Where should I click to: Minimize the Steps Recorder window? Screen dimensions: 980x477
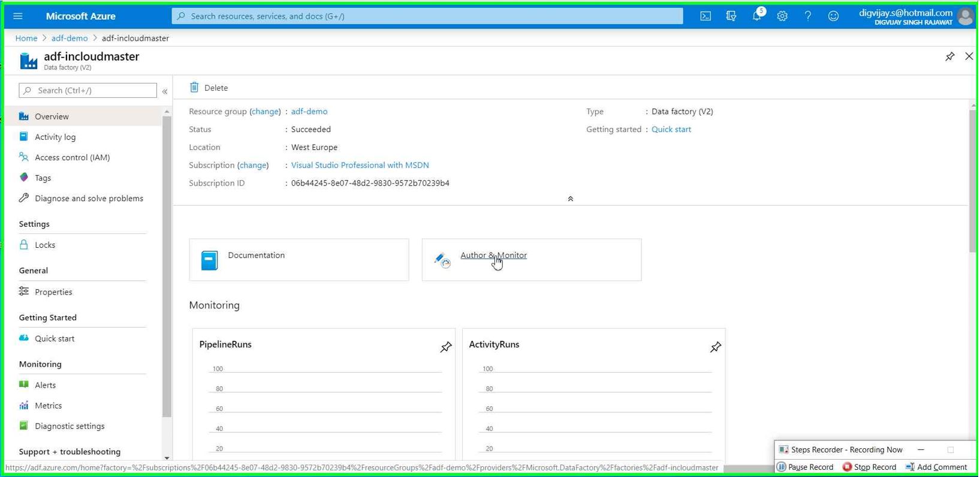coord(921,449)
